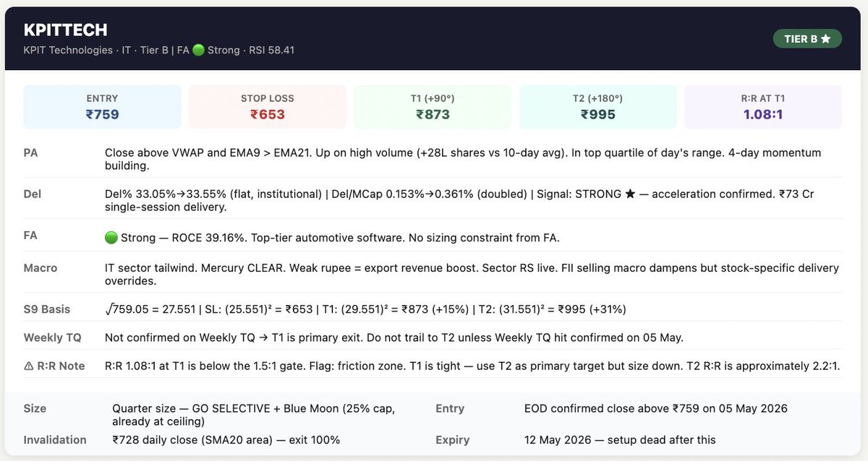Click '12 May 2026 — setup dead after this'

620,440
